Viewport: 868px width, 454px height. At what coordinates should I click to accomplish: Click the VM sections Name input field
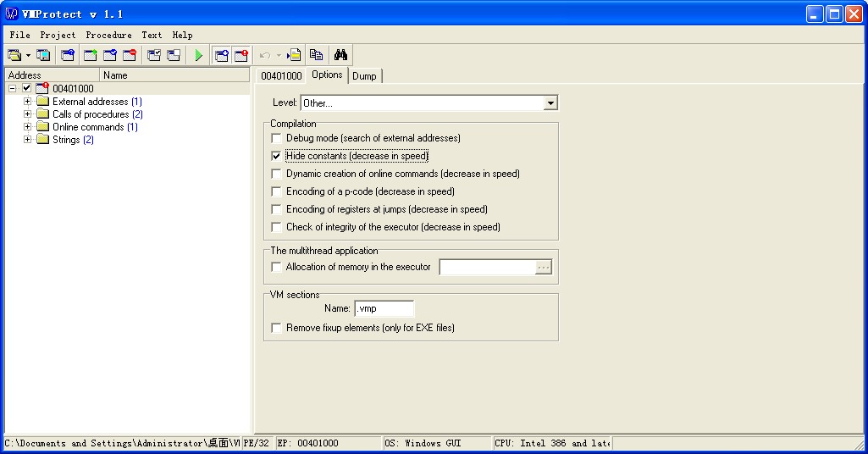(384, 308)
